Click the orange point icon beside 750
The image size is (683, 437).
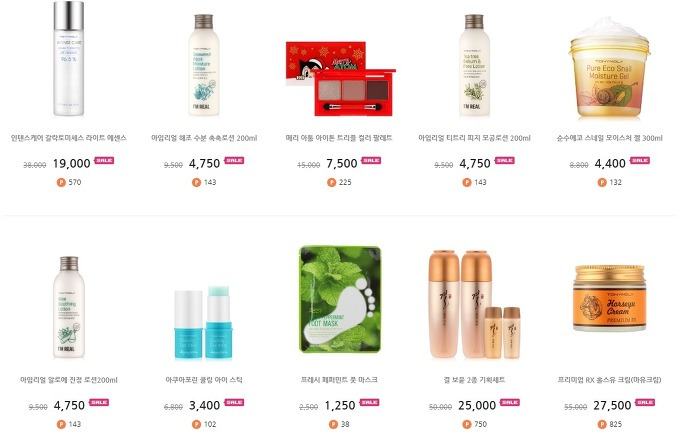tap(467, 424)
